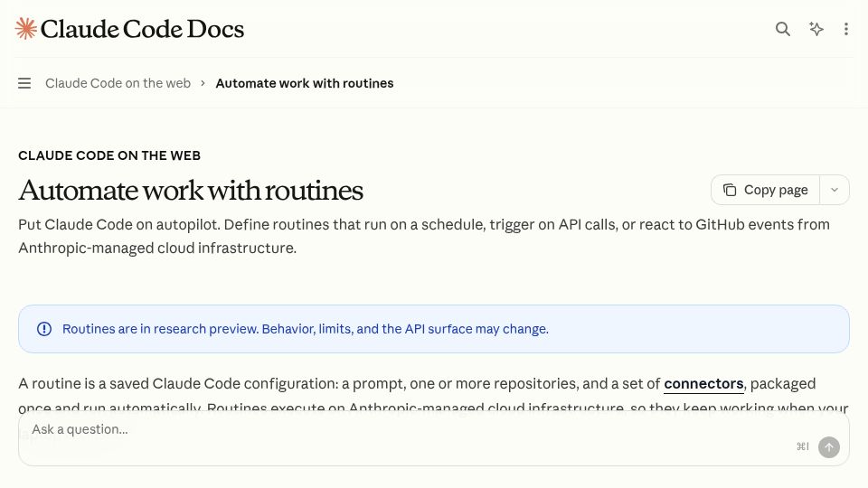This screenshot has width=868, height=488.
Task: Click the CLAUDE CODE ON THE WEB label
Action: [109, 155]
